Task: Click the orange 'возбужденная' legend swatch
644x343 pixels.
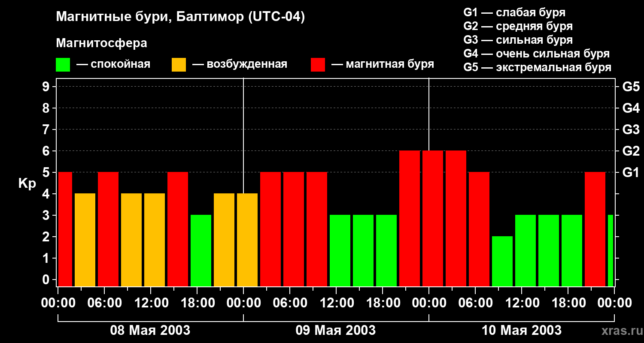Action: point(179,65)
